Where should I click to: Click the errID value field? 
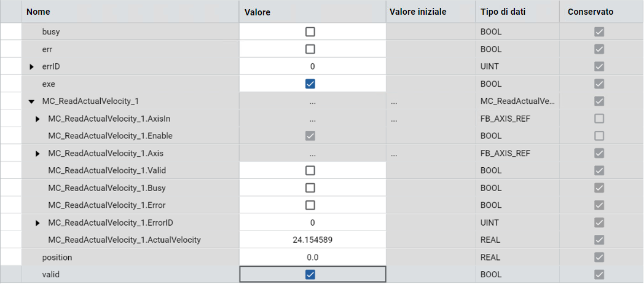312,66
